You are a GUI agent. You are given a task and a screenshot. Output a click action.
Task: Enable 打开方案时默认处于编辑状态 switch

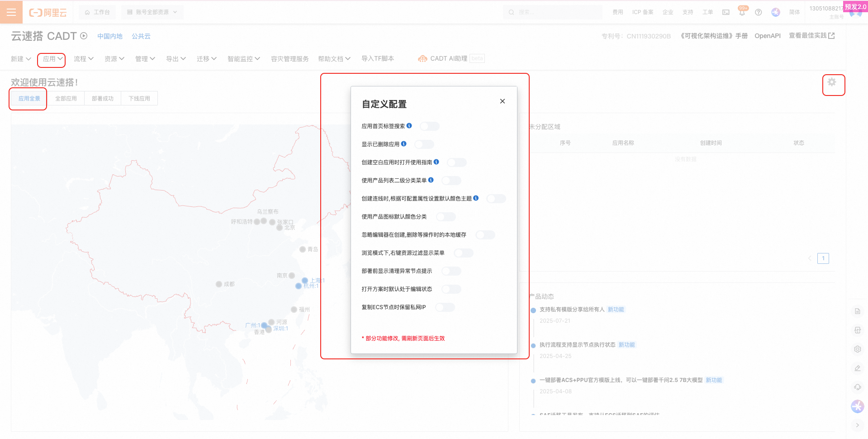[x=451, y=289]
